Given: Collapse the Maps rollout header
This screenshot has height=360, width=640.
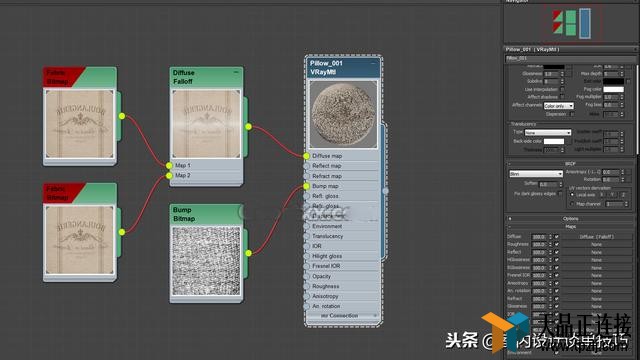Looking at the screenshot, I should [570, 227].
